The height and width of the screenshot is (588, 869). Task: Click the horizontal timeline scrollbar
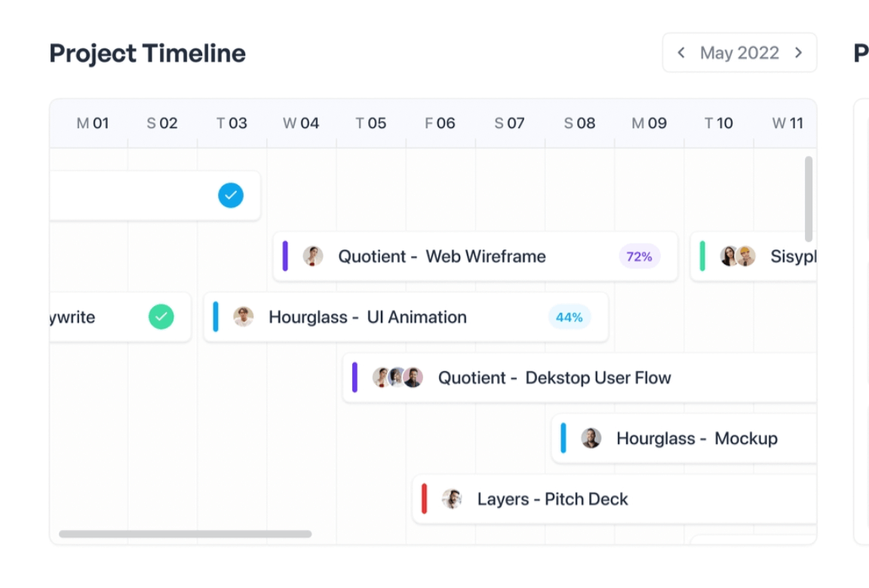click(185, 534)
